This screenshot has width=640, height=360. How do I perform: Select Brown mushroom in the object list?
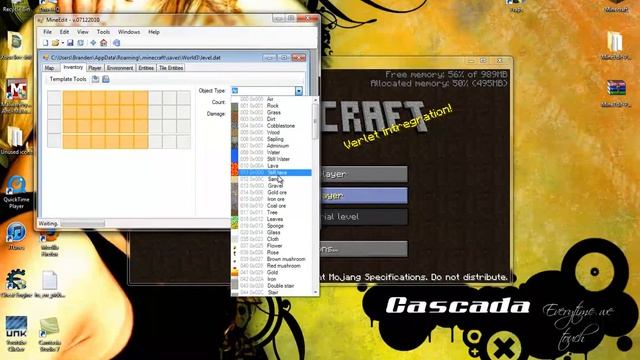point(271,259)
